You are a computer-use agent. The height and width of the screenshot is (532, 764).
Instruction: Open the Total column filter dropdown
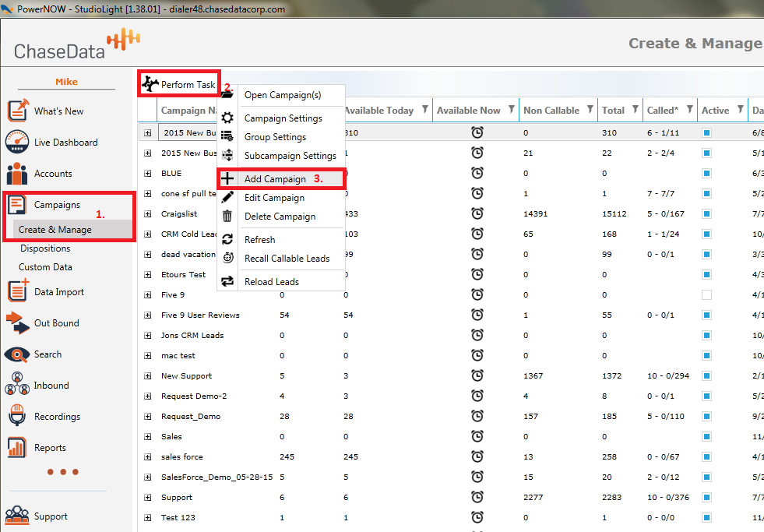tap(635, 110)
